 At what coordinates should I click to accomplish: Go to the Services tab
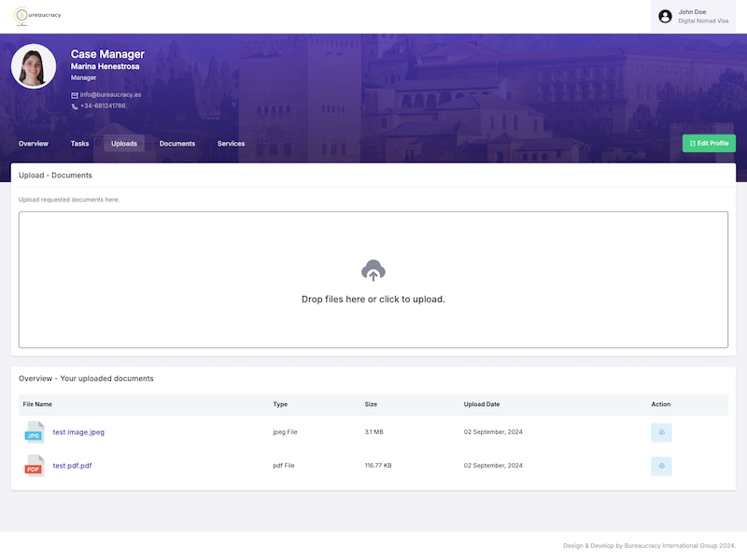click(231, 144)
